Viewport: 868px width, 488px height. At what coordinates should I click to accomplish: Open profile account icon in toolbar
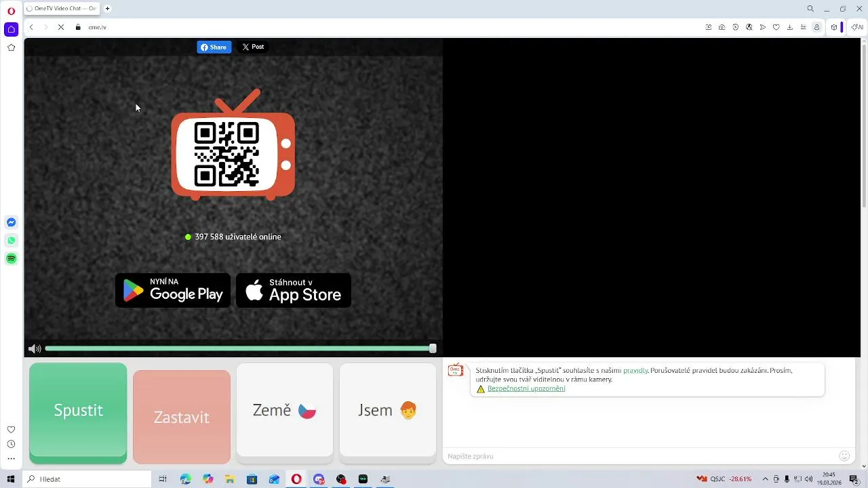(817, 27)
